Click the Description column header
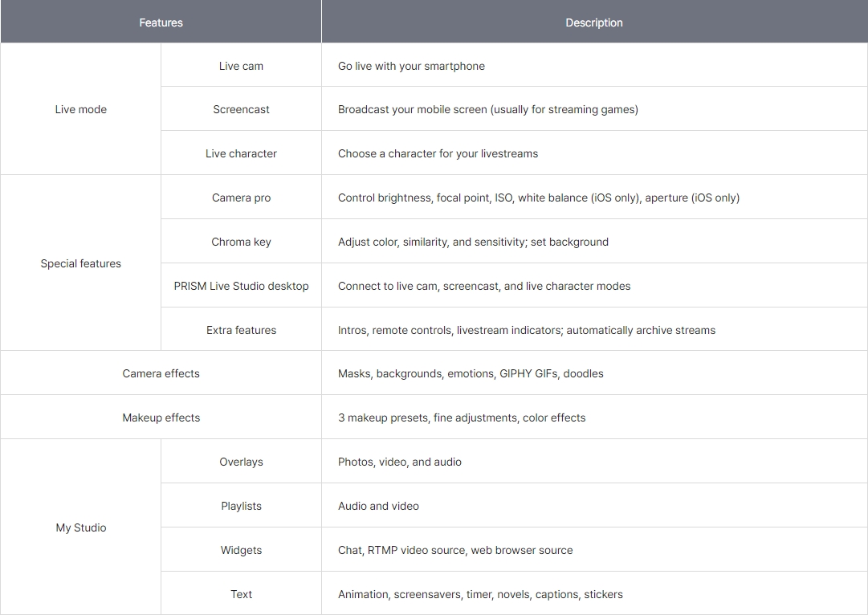 [x=593, y=22]
